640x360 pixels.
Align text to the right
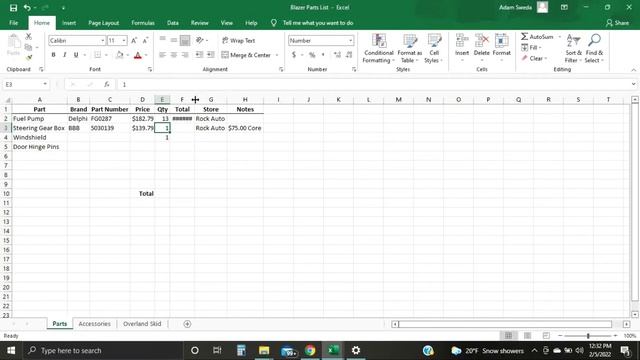(185, 55)
